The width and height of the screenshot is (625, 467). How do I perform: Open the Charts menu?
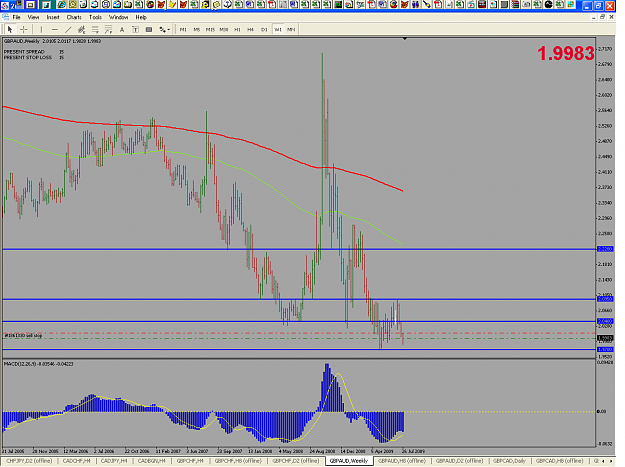coord(74,17)
